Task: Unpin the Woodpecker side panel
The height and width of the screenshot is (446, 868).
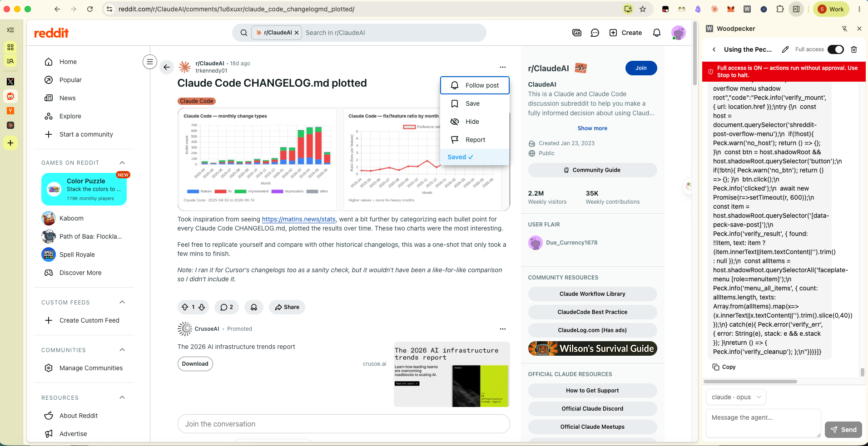Action: (844, 29)
